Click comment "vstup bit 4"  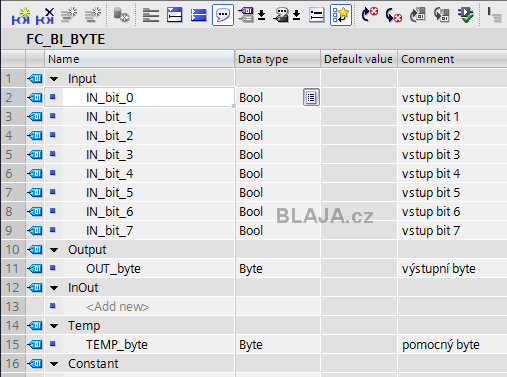tap(431, 174)
